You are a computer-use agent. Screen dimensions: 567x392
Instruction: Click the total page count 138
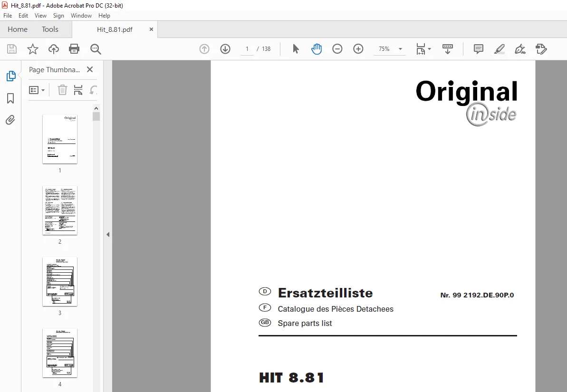(266, 49)
